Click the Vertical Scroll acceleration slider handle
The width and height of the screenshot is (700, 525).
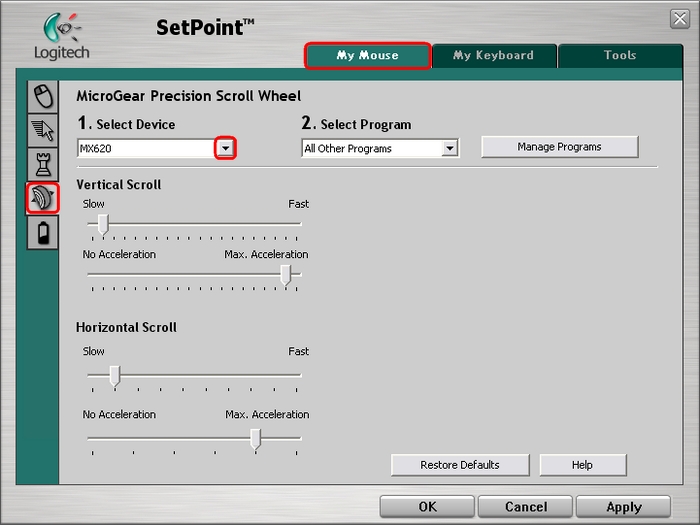point(286,274)
